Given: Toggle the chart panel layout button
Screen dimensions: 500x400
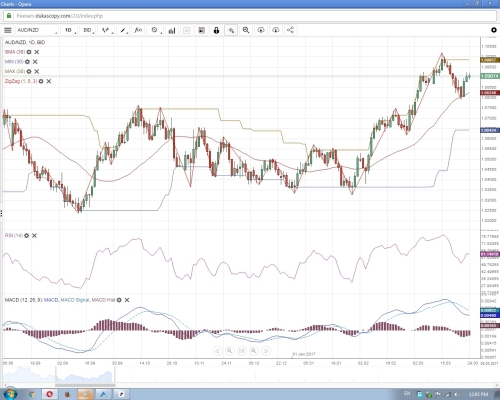Looking at the screenshot, I should click(202, 30).
